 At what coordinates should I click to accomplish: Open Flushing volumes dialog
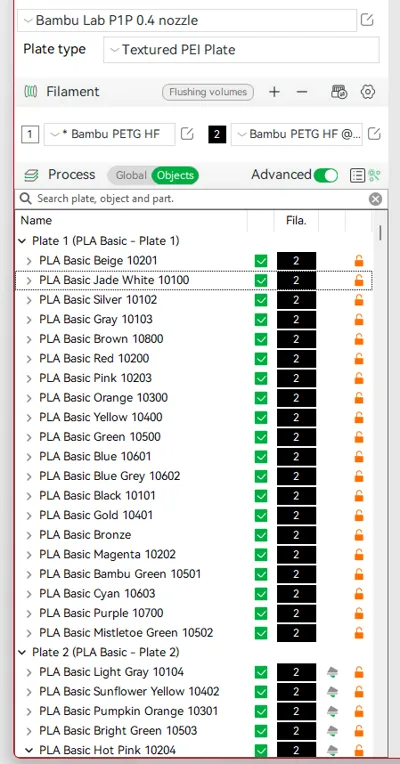tap(208, 92)
